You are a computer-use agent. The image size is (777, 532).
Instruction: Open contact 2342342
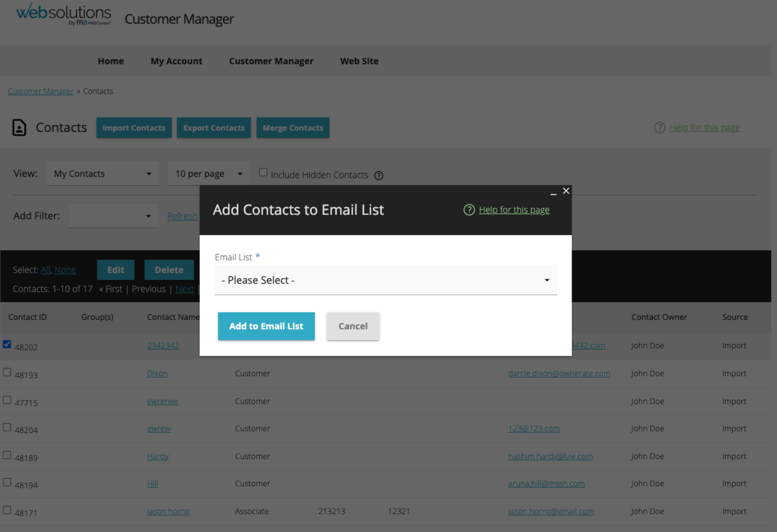[x=163, y=346]
